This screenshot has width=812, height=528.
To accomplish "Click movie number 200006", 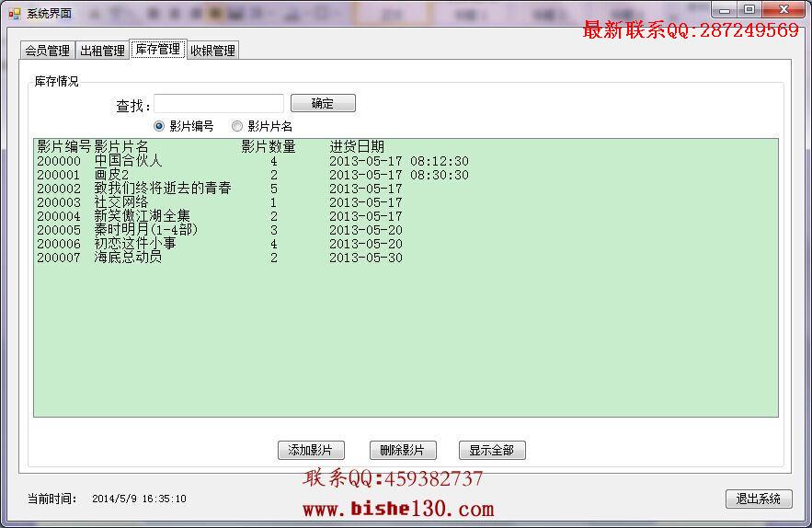I will click(59, 244).
